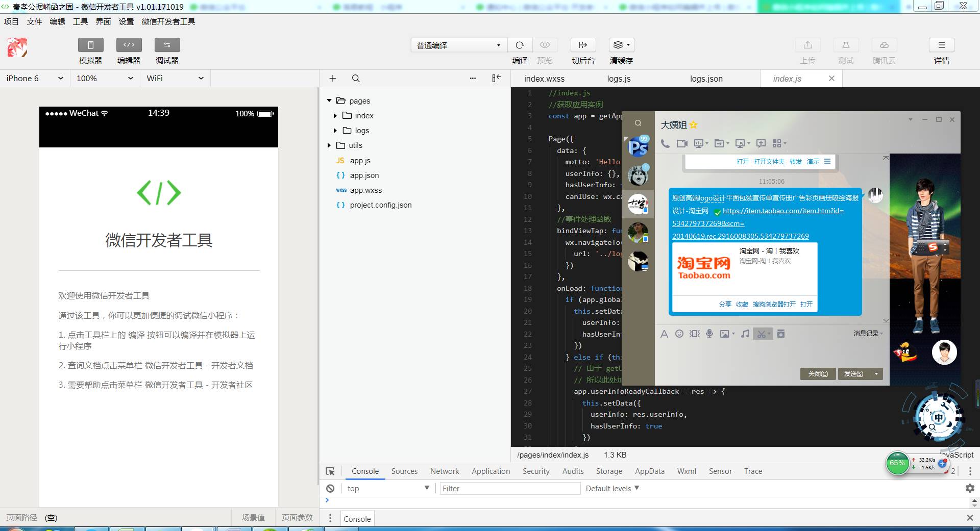Image resolution: width=980 pixels, height=531 pixels.
Task: Open the file panel more options ellipsis
Action: click(x=473, y=78)
